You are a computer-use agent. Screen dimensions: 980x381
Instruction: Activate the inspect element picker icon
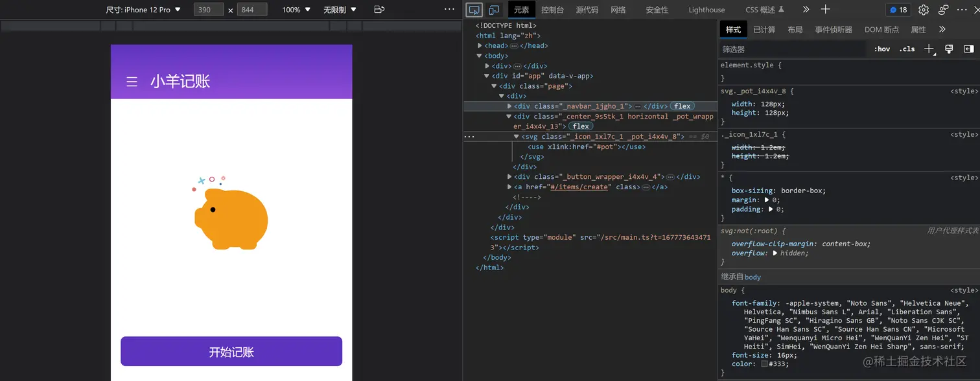point(474,10)
